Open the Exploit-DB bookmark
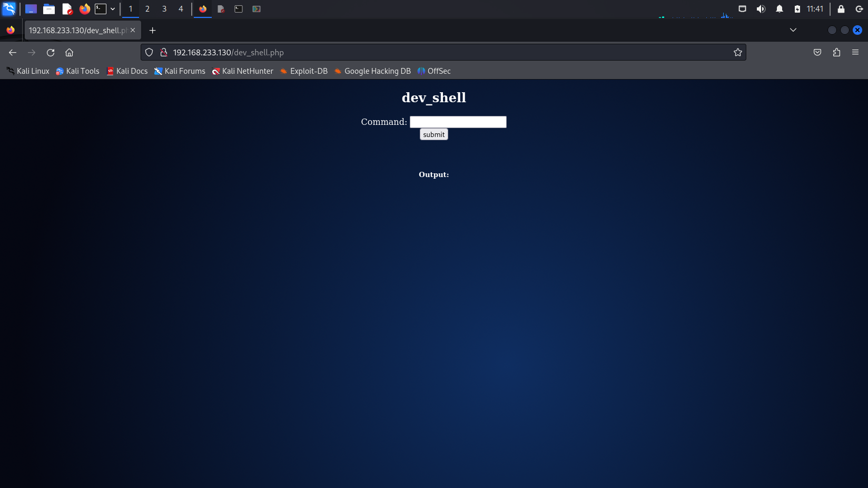868x488 pixels. 309,71
